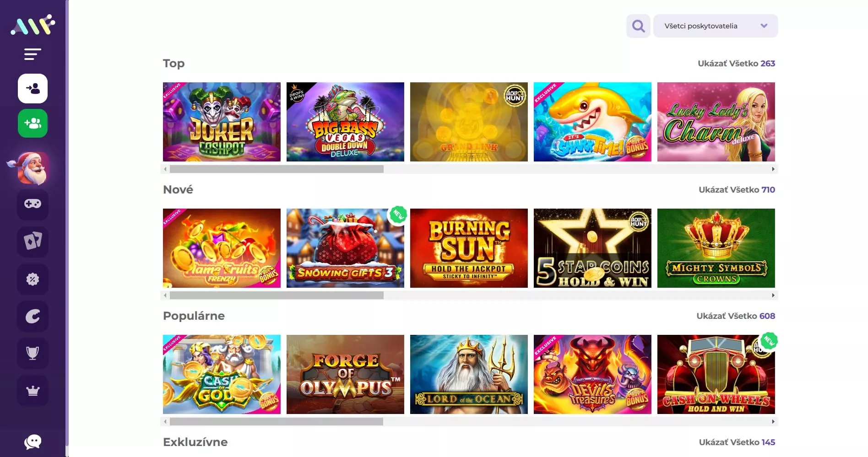This screenshot has height=457, width=868.
Task: Open the promotions badge icon
Action: [33, 279]
